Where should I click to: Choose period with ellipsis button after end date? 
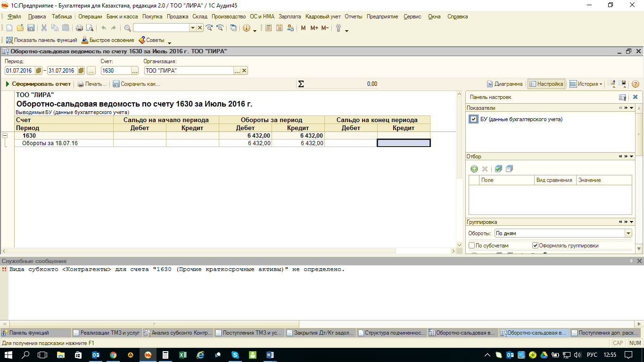click(x=91, y=71)
